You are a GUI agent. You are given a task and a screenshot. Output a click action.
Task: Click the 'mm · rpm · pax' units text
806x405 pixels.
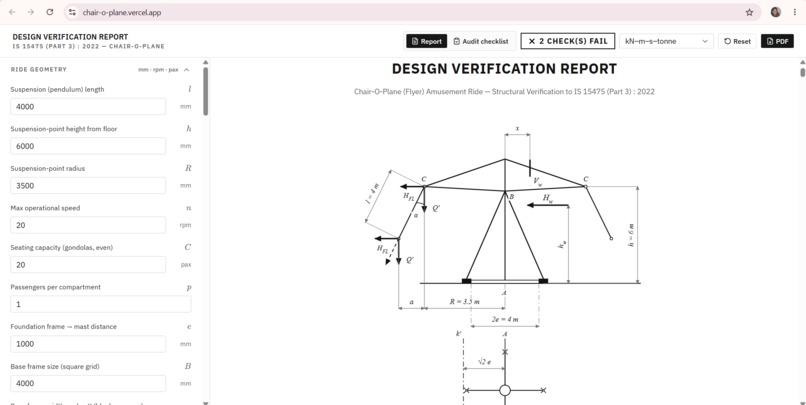click(x=158, y=69)
